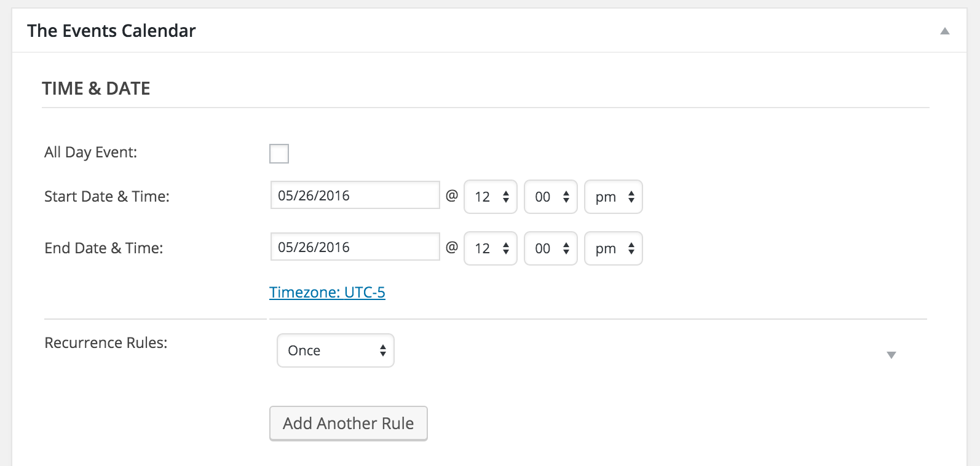Focus the End Date input field
The width and height of the screenshot is (980, 466).
355,247
